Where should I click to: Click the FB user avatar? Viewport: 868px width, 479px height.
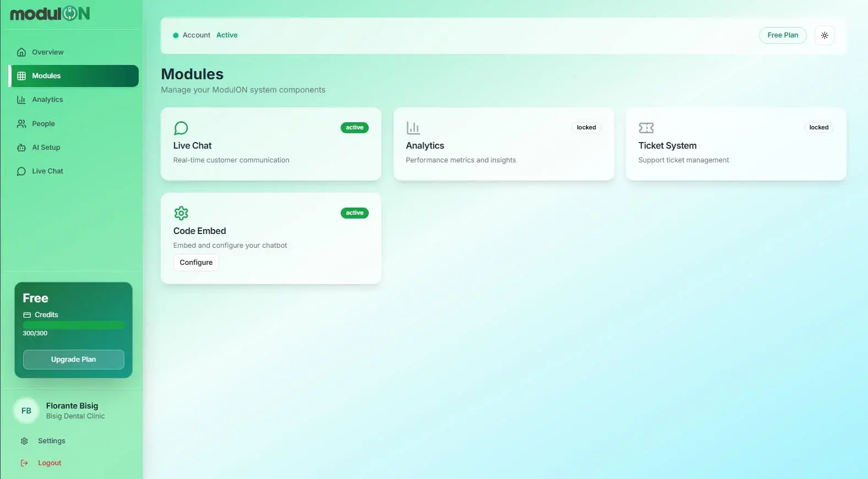point(26,411)
